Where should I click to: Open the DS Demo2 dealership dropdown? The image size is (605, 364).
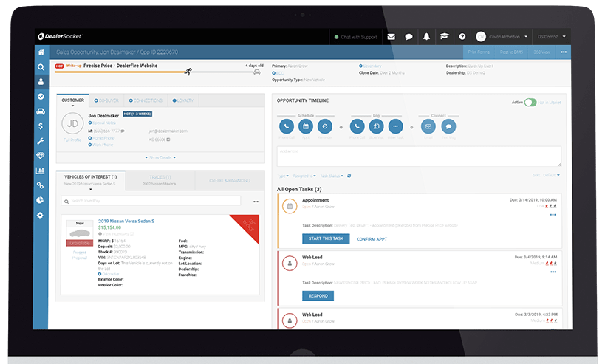pyautogui.click(x=551, y=37)
